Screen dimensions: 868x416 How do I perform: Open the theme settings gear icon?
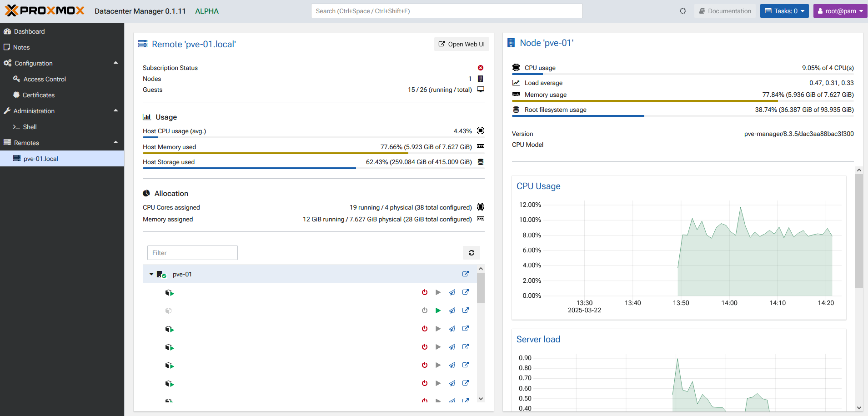tap(682, 11)
